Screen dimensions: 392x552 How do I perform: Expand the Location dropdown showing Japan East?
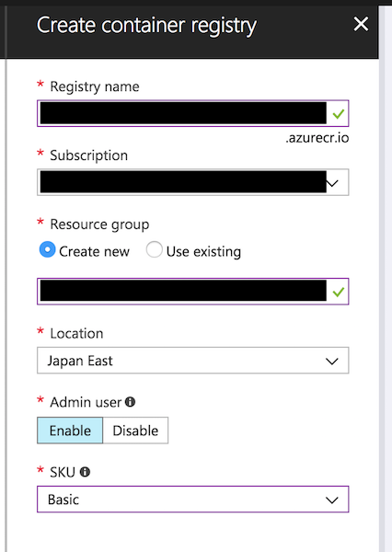(x=193, y=361)
